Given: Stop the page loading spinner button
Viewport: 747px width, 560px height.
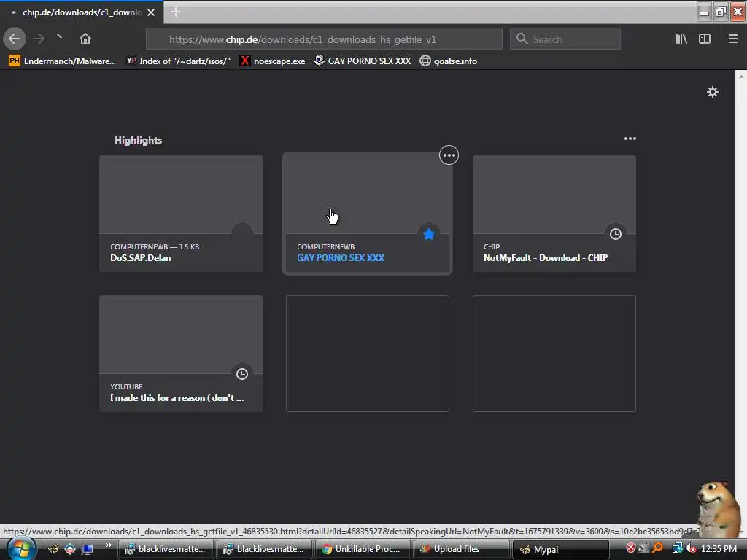Looking at the screenshot, I should [x=60, y=37].
